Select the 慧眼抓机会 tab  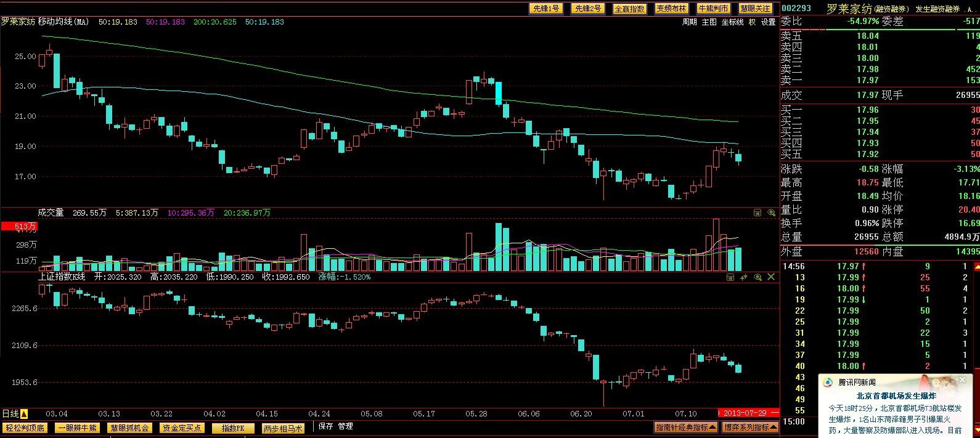(x=129, y=428)
